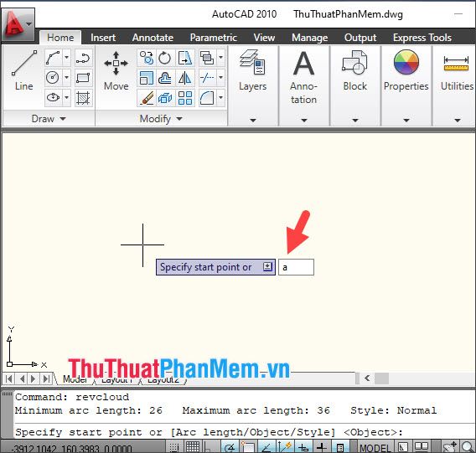This screenshot has height=453, width=476.
Task: Select the Scale tool
Action: point(147,78)
